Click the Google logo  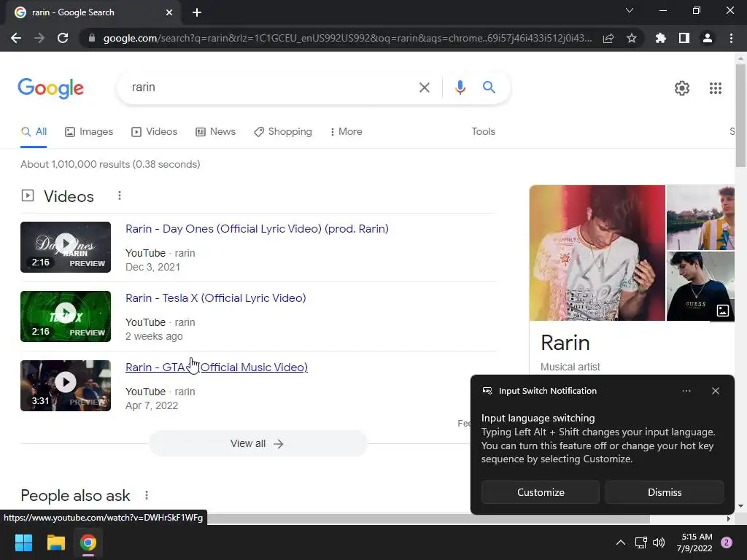tap(51, 88)
